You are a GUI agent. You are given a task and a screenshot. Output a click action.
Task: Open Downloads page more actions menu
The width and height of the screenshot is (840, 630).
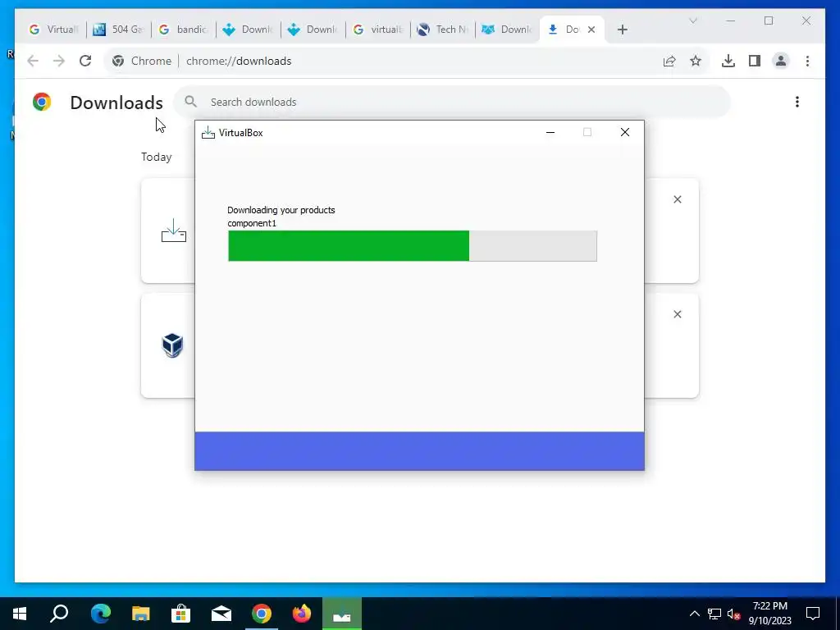click(797, 102)
